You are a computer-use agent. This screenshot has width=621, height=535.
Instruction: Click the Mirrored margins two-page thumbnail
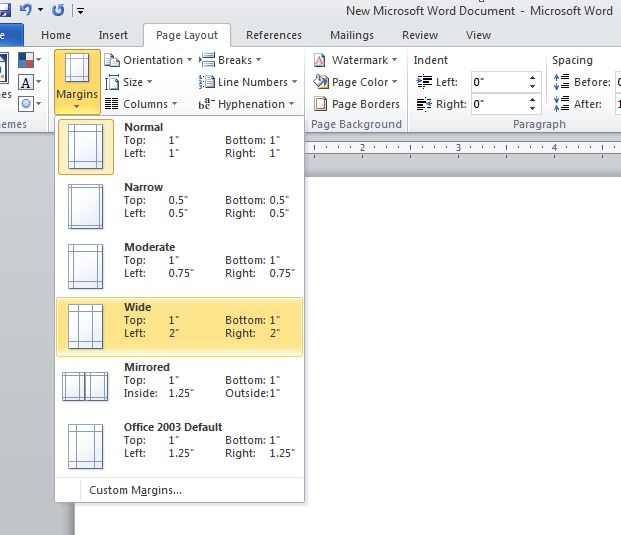click(x=85, y=386)
